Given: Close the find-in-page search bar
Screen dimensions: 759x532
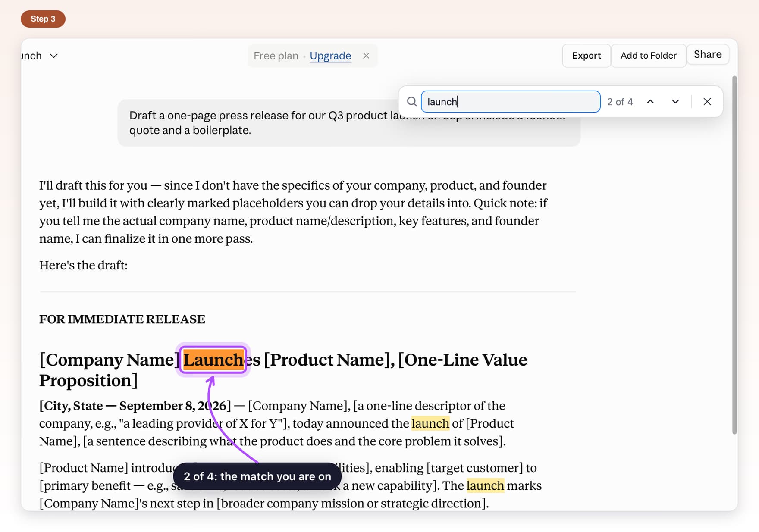Looking at the screenshot, I should pyautogui.click(x=707, y=102).
